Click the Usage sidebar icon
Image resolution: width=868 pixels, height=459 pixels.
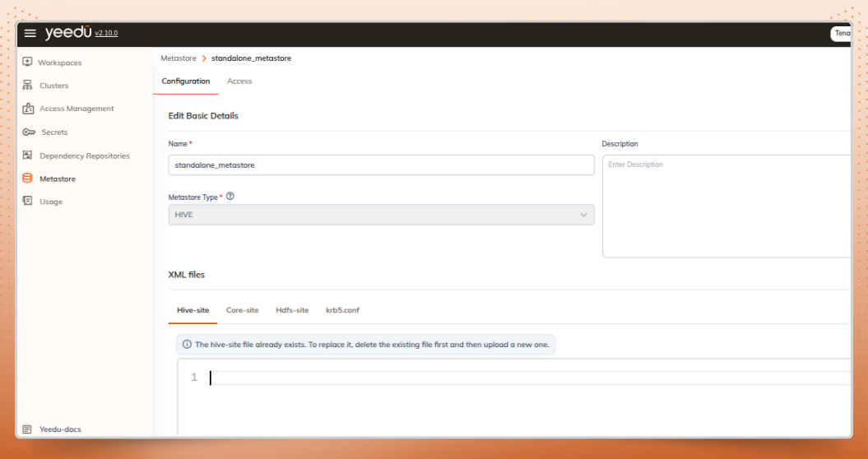click(x=27, y=201)
